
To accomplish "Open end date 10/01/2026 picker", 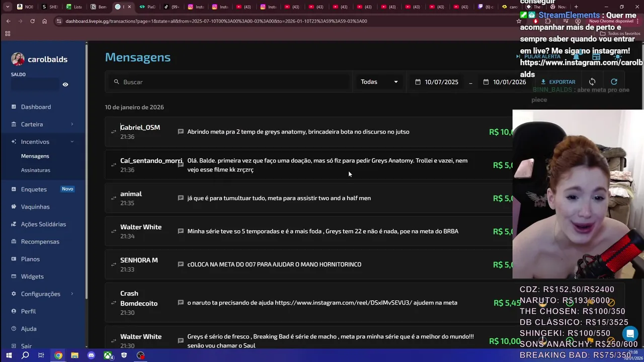I will pos(505,82).
